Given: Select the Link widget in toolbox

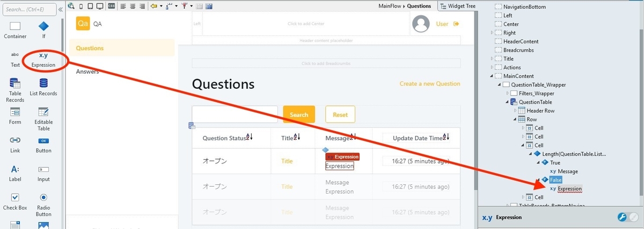Looking at the screenshot, I should [x=15, y=144].
